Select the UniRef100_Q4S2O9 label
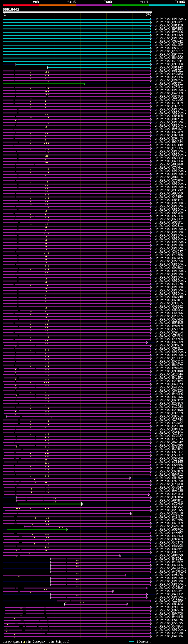 point(169,342)
